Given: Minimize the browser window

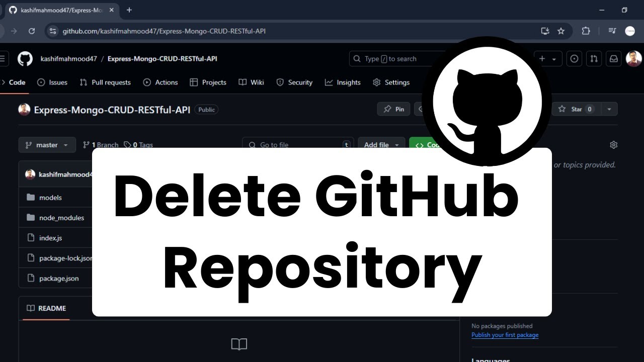Looking at the screenshot, I should pyautogui.click(x=602, y=10).
